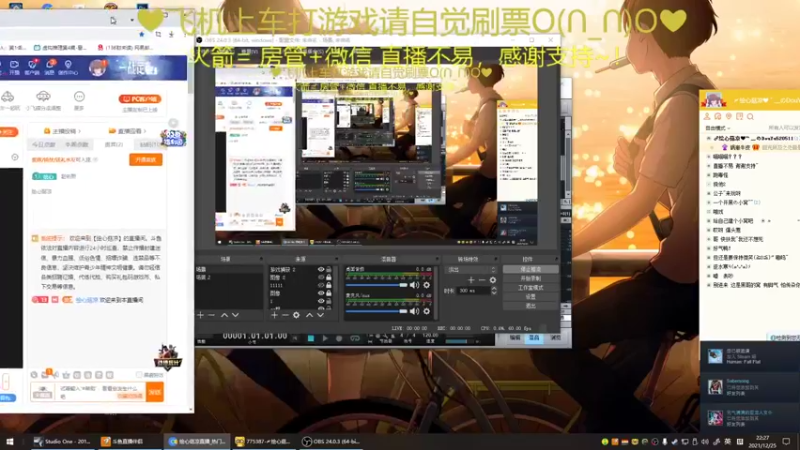Open 设置 from OBS controls
800x450 pixels.
531,297
